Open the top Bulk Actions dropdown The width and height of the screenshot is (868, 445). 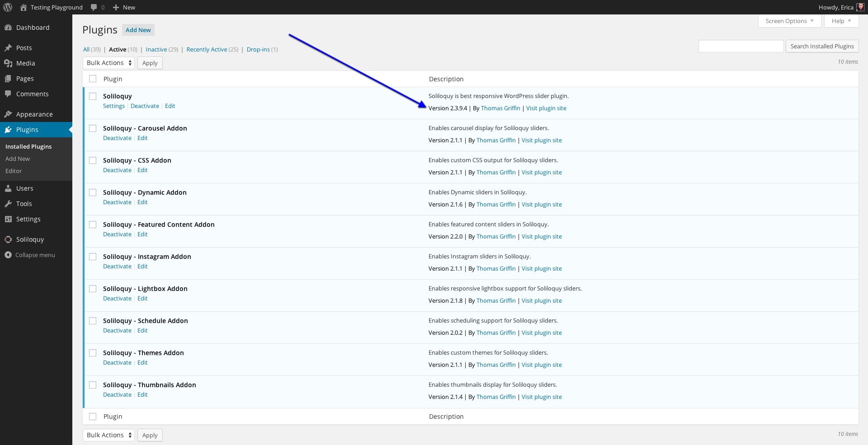point(108,63)
